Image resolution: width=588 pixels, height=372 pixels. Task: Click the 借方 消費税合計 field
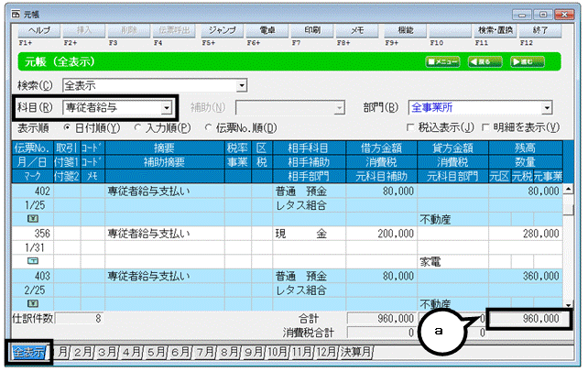tap(381, 333)
